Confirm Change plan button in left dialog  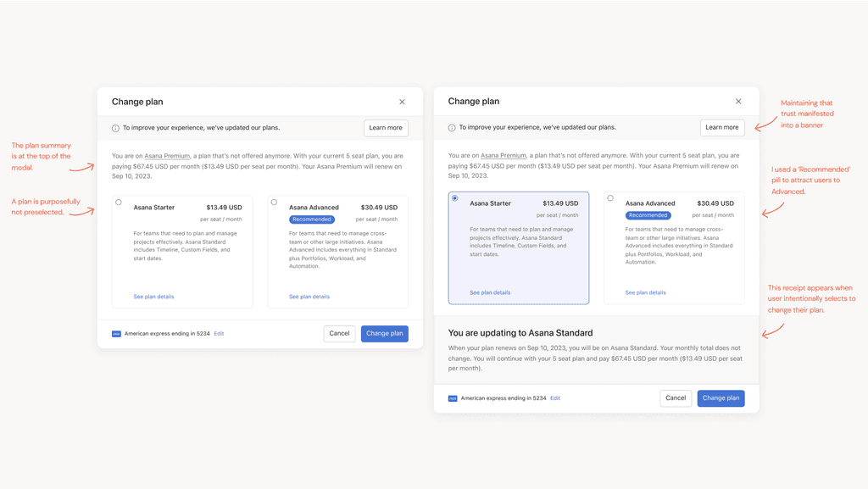[384, 334]
